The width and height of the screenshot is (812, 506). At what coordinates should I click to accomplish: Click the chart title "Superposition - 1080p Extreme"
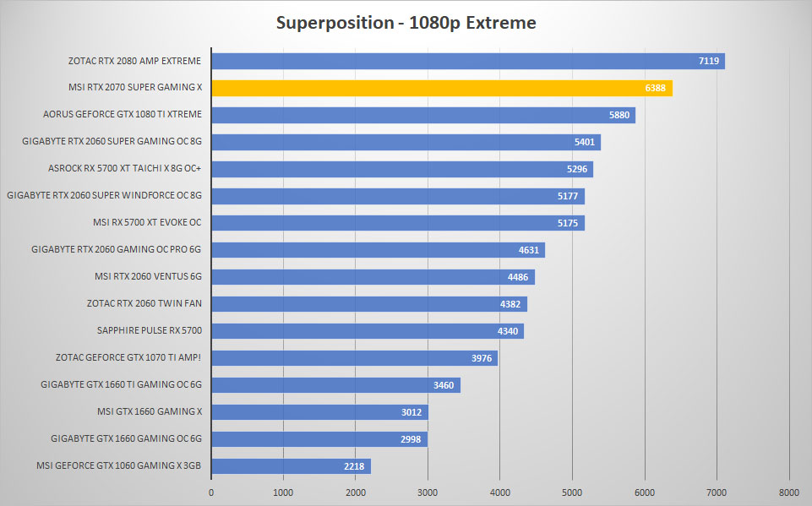(x=406, y=23)
